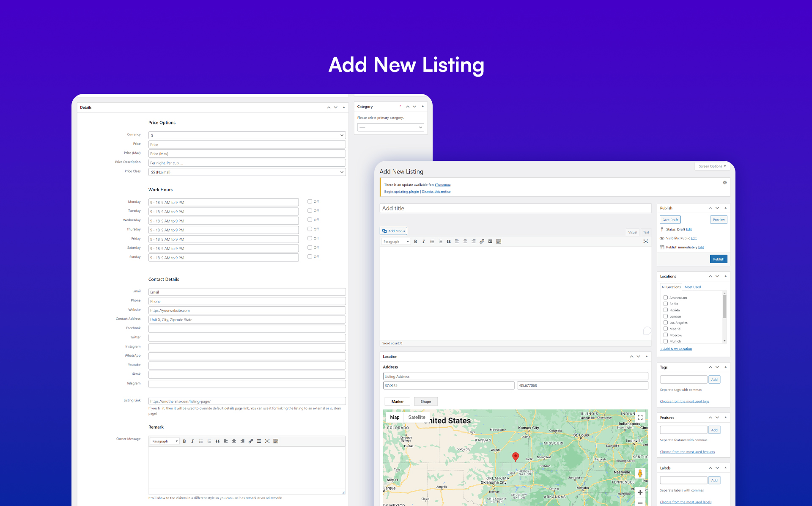Screen dimensions: 812x506
Task: Click the Save Draft button
Action: coord(670,220)
